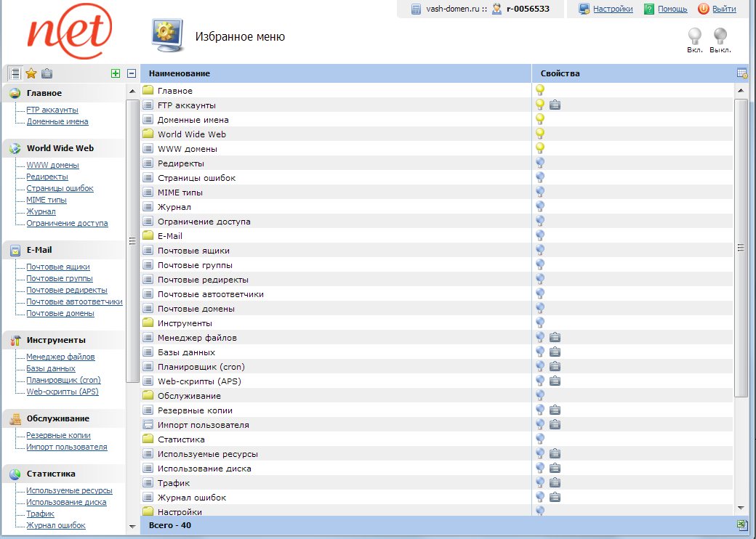This screenshot has width=756, height=539.
Task: Expand all sidebar sections with green plus
Action: [116, 73]
